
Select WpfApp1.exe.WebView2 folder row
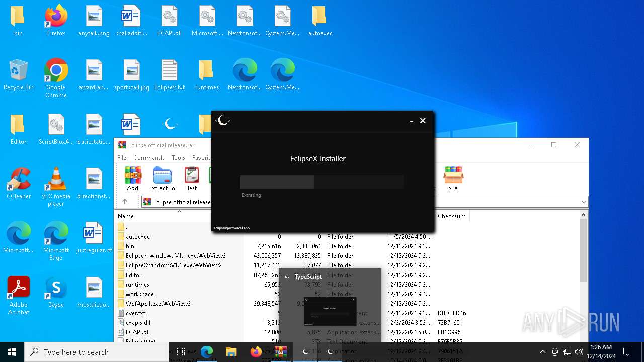coord(347,304)
